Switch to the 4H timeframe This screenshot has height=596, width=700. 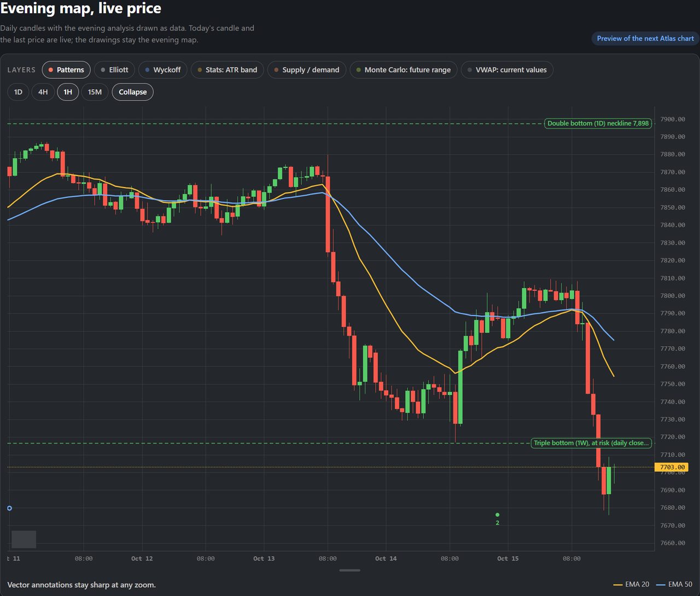[x=43, y=92]
